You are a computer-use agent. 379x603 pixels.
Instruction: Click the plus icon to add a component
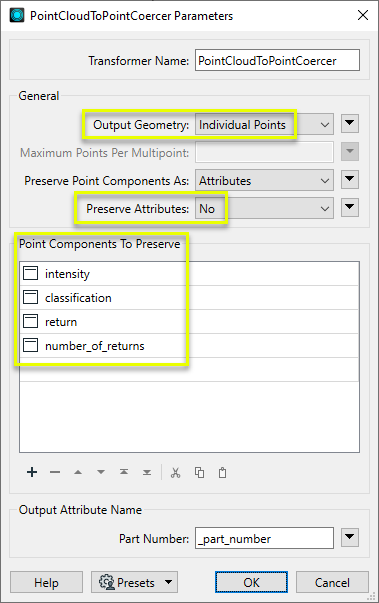coord(32,472)
